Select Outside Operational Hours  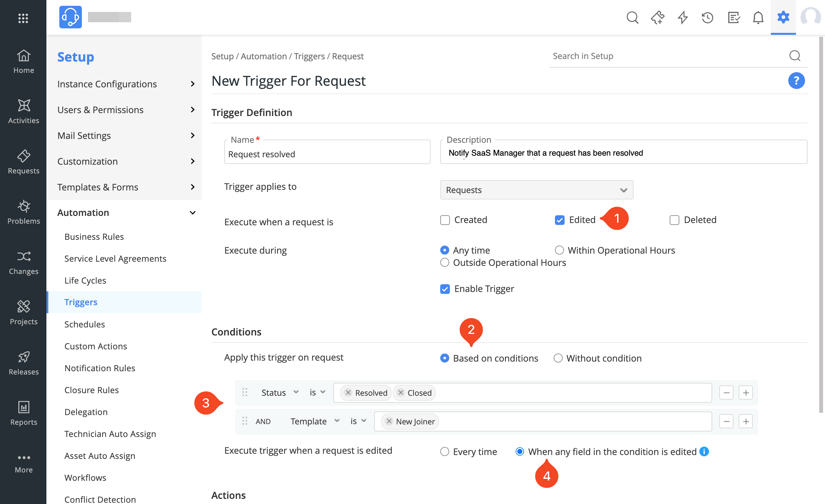(444, 262)
